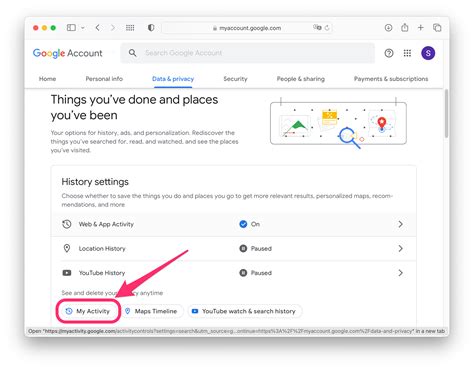Screen dimensions: 474x369
Task: Click the translate icon in address bar
Action: click(317, 28)
